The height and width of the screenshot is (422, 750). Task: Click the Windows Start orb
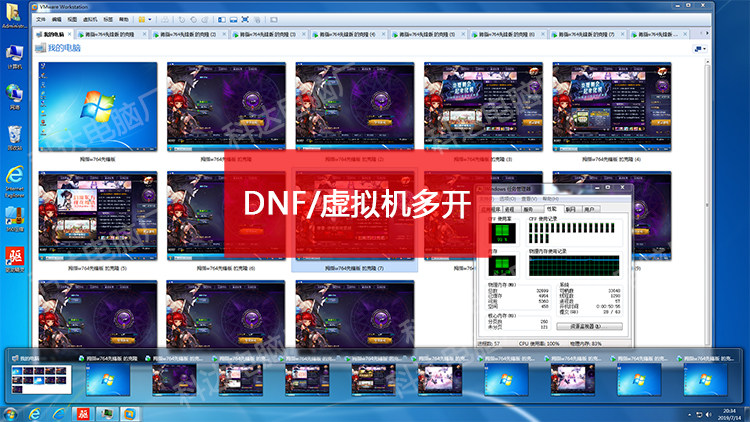tap(10, 414)
